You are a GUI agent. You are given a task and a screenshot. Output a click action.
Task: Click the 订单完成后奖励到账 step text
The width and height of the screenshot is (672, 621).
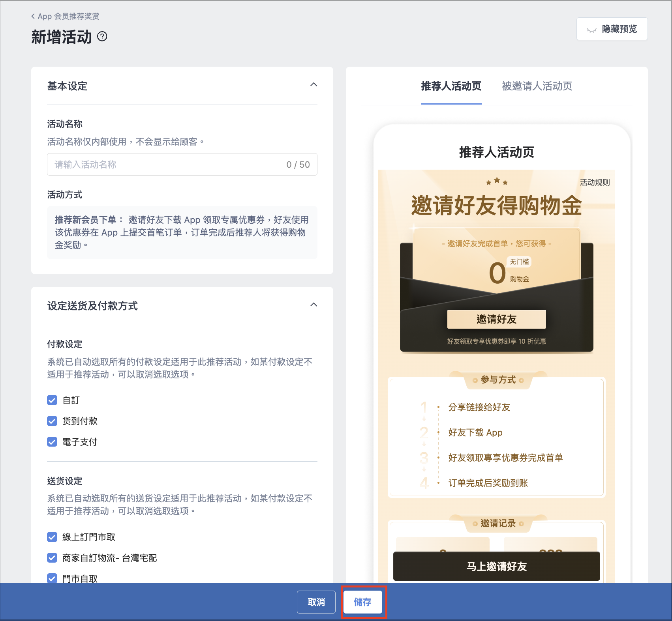coord(488,483)
